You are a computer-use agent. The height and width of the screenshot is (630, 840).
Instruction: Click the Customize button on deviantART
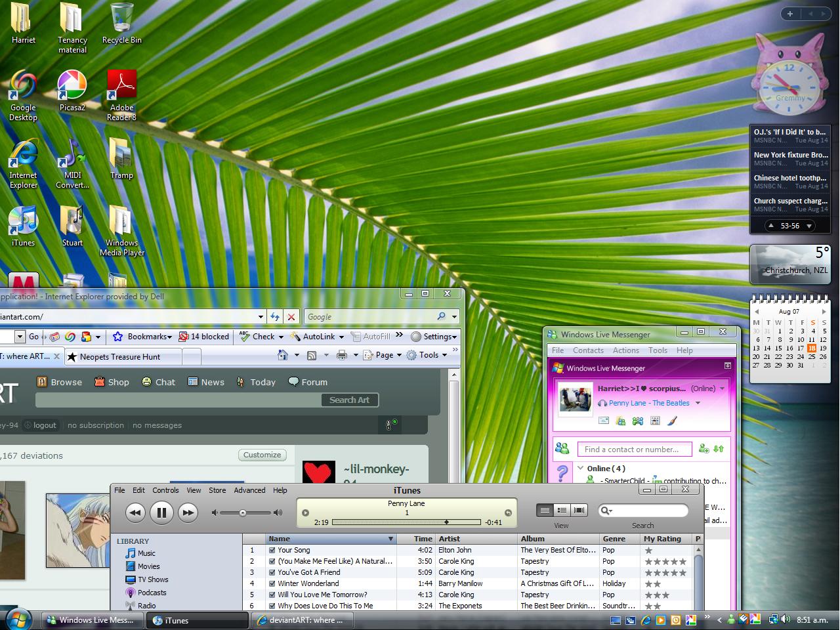262,455
